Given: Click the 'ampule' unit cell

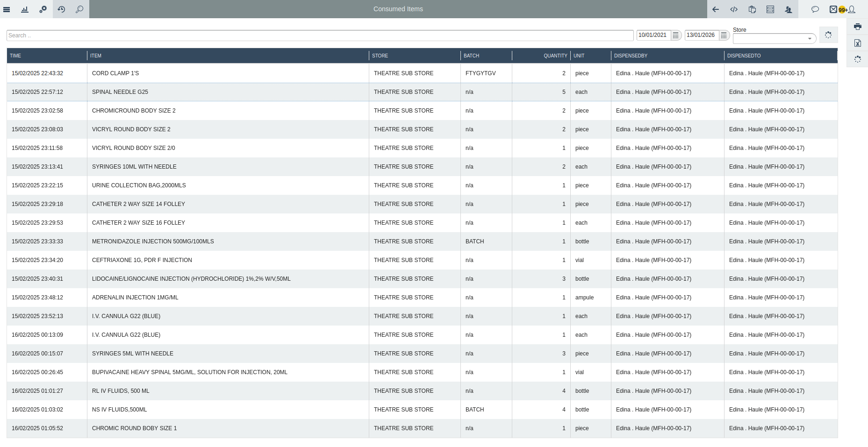Looking at the screenshot, I should pyautogui.click(x=591, y=298).
